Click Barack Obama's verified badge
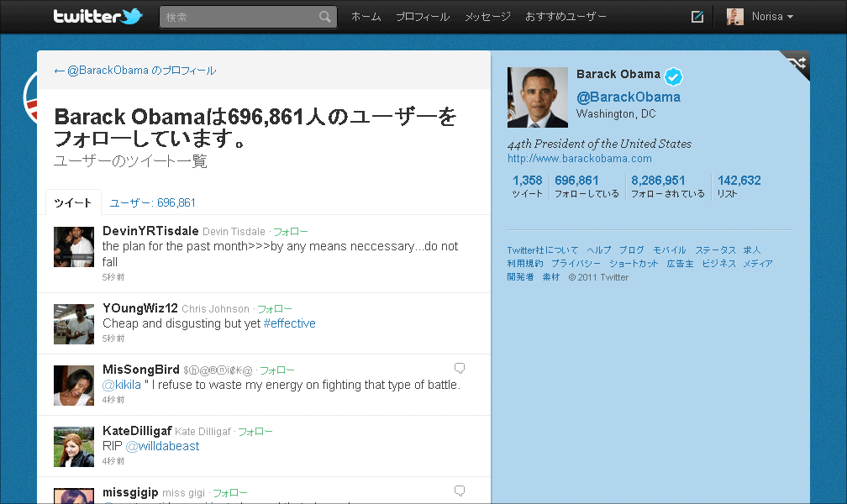The width and height of the screenshot is (847, 504). tap(673, 76)
